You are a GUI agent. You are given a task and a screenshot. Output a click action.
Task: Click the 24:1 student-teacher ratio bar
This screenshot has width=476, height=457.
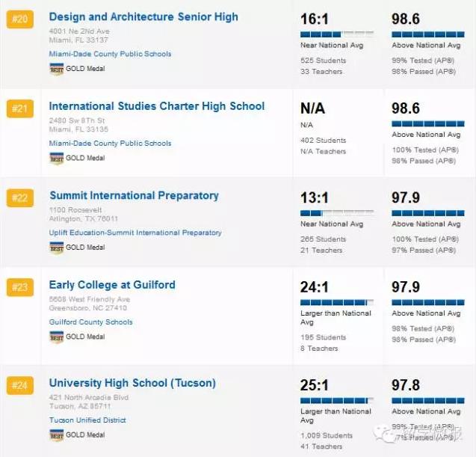pos(336,302)
